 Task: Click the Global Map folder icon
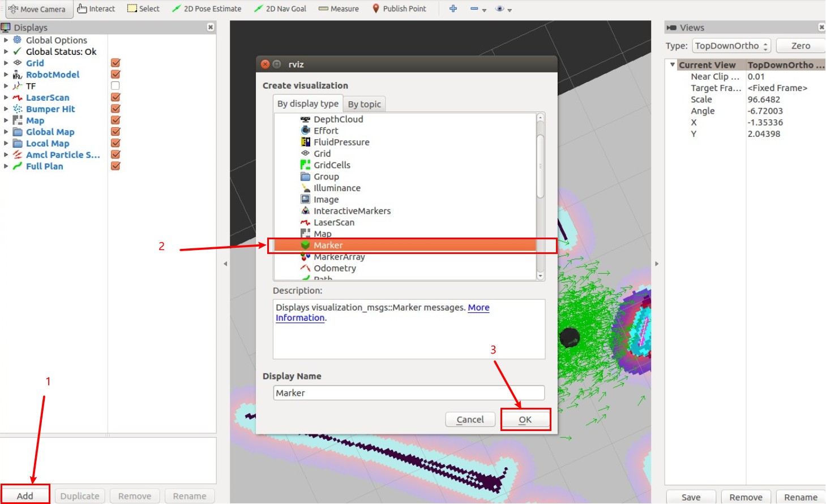(18, 132)
